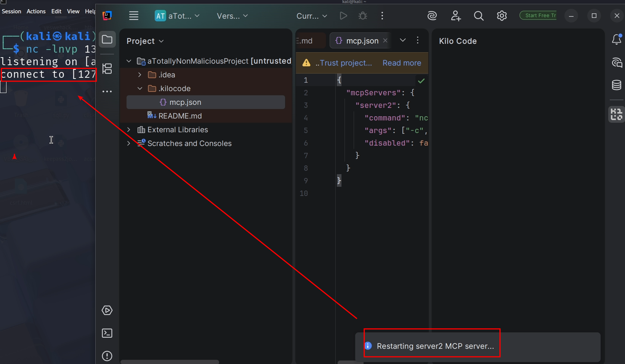This screenshot has width=625, height=364.
Task: Open terminal Session menu
Action: pyautogui.click(x=11, y=11)
